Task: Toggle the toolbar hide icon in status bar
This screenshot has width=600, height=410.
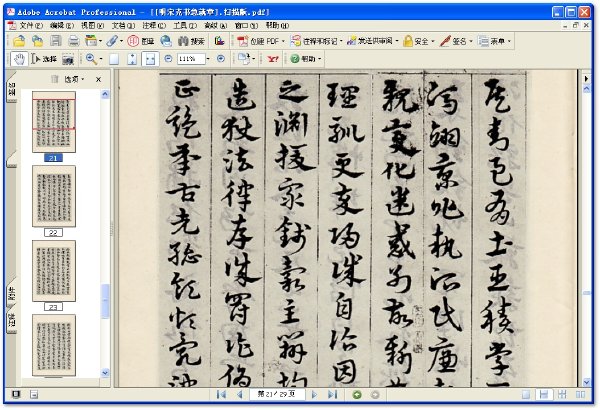Action: coord(34,394)
